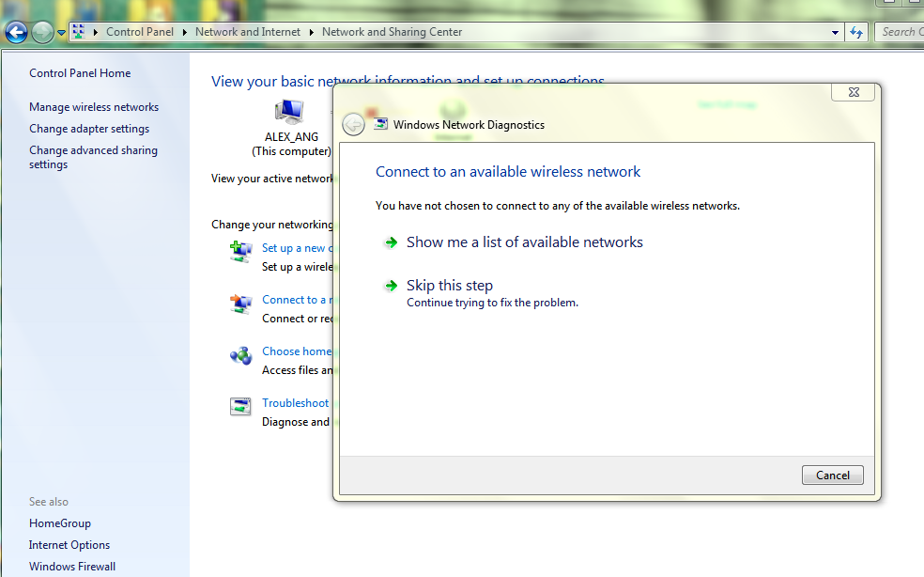This screenshot has width=924, height=577.
Task: Click the Choose homegroup icon
Action: 240,355
